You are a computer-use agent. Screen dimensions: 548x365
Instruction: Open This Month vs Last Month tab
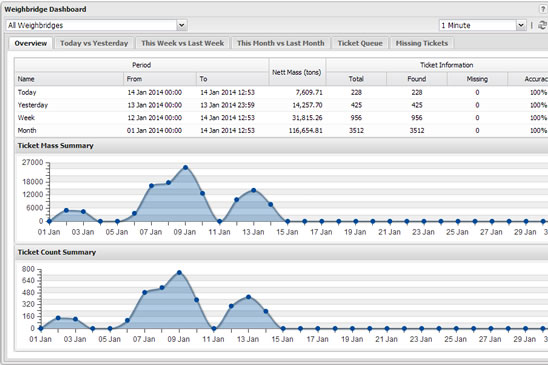(x=281, y=43)
